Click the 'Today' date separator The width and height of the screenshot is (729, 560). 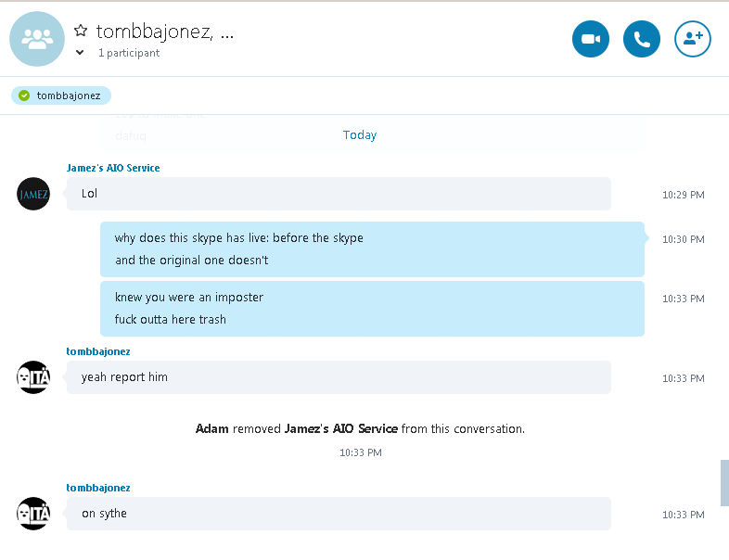(360, 135)
